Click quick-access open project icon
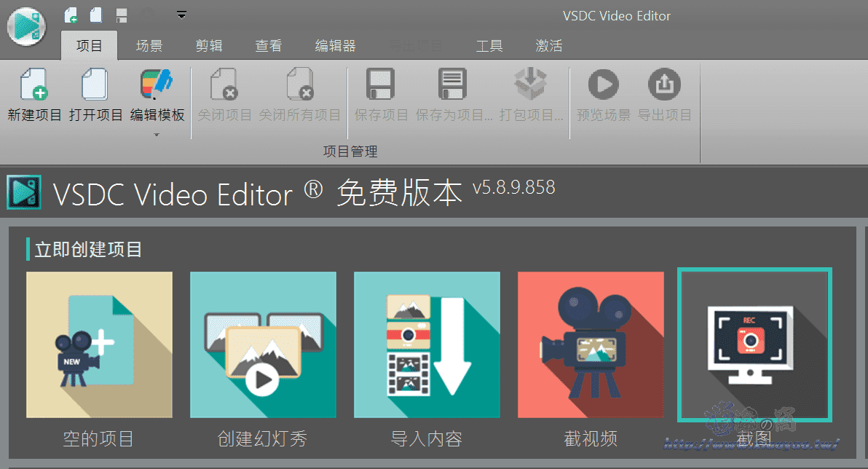 [x=96, y=15]
